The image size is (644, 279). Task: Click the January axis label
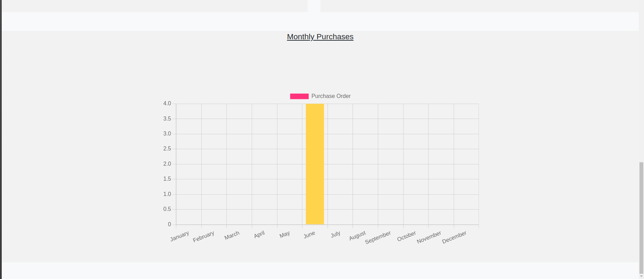pos(180,236)
